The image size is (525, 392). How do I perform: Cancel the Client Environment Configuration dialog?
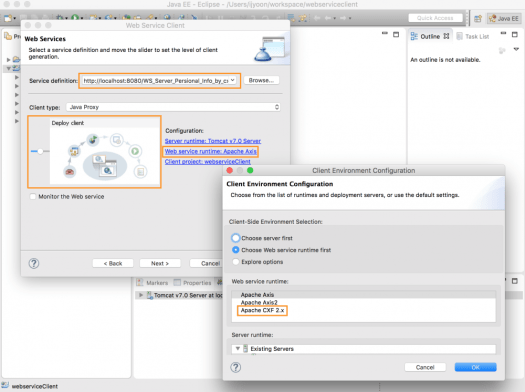pyautogui.click(x=425, y=367)
